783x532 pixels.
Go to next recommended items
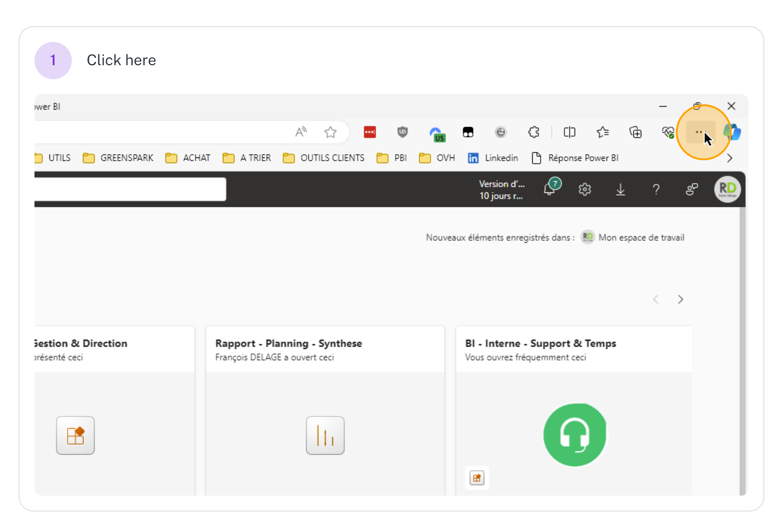click(680, 299)
